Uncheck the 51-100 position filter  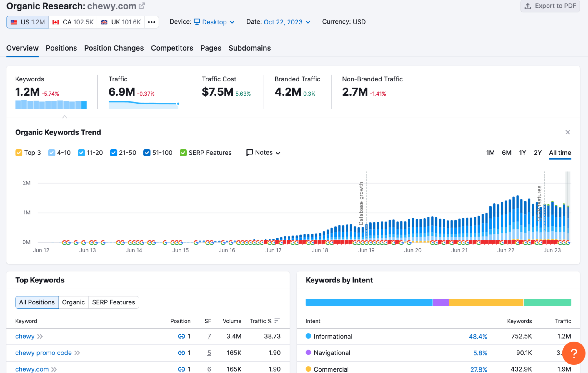(x=147, y=153)
